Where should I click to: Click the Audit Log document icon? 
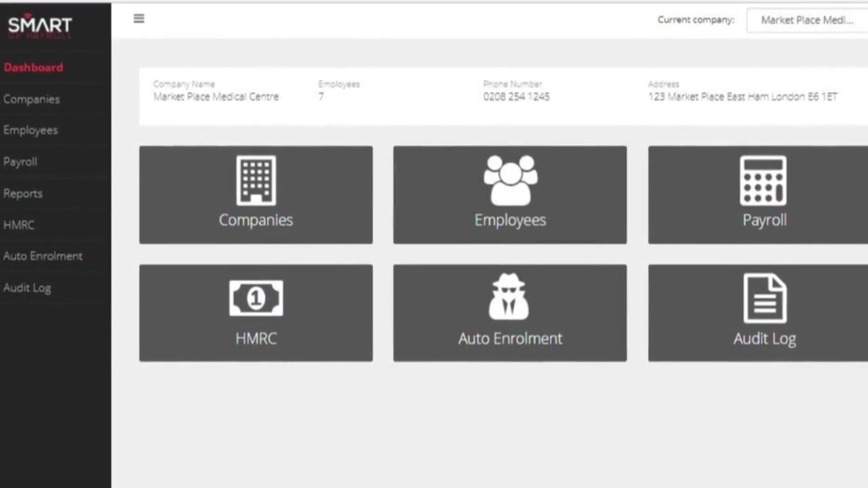[765, 298]
